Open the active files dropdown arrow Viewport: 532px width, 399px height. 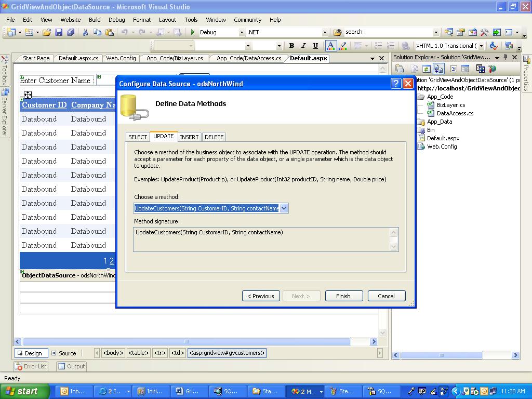pos(372,58)
